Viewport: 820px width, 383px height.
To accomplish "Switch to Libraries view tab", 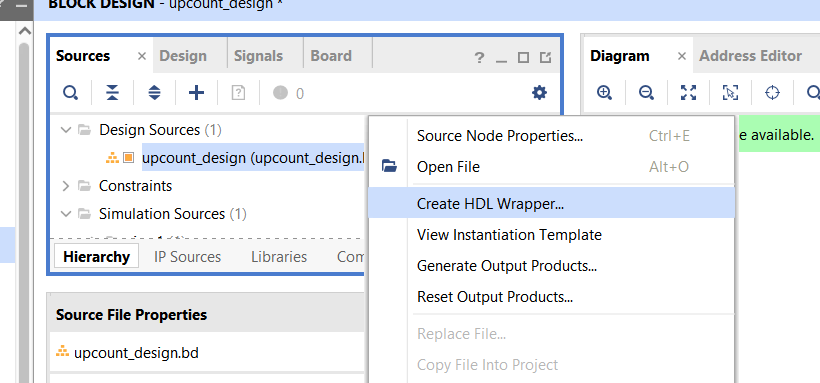I will click(x=279, y=257).
